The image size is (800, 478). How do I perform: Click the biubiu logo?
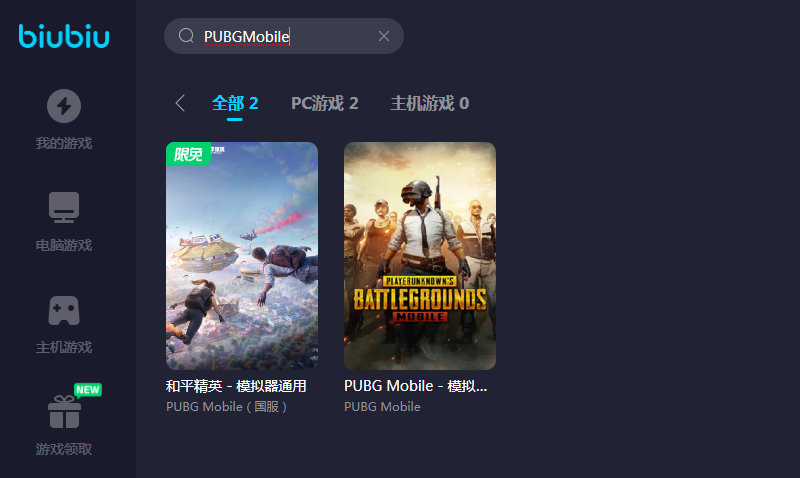click(x=64, y=36)
